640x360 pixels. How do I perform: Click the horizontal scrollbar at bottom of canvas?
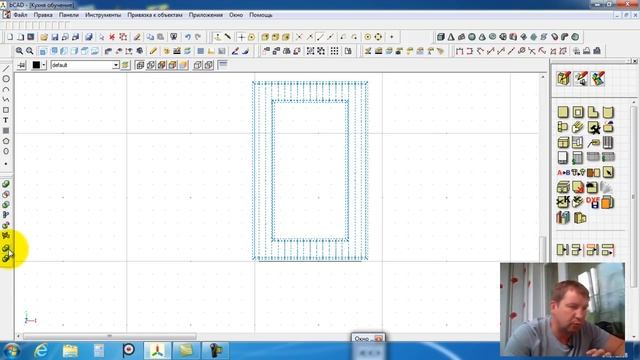110,336
